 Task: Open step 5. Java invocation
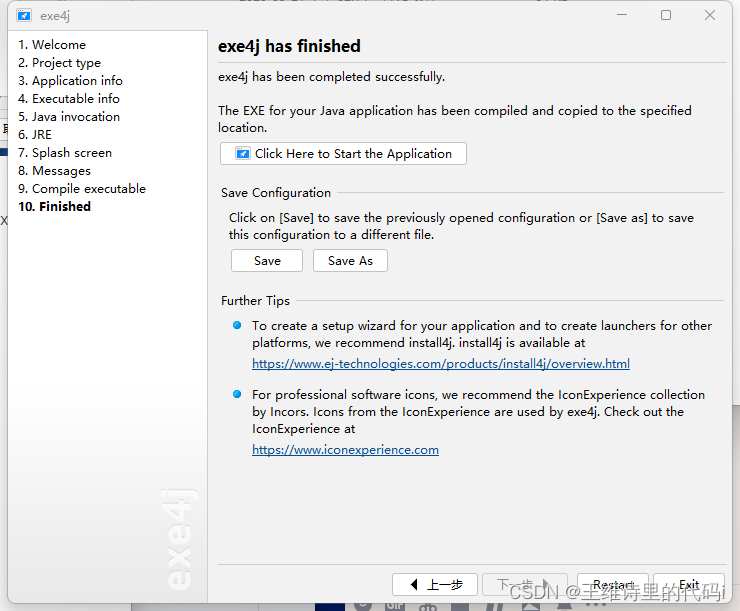pos(69,117)
